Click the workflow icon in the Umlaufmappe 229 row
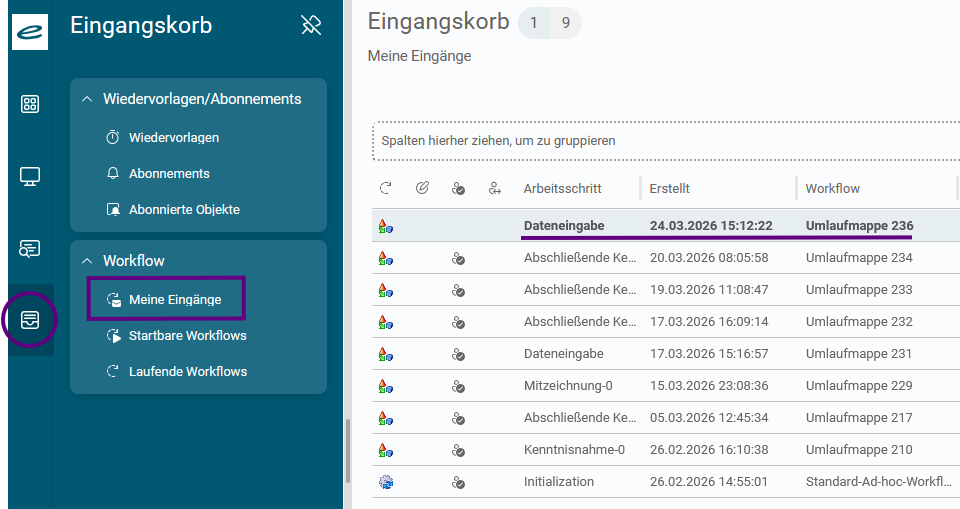960x509 pixels. pos(386,386)
